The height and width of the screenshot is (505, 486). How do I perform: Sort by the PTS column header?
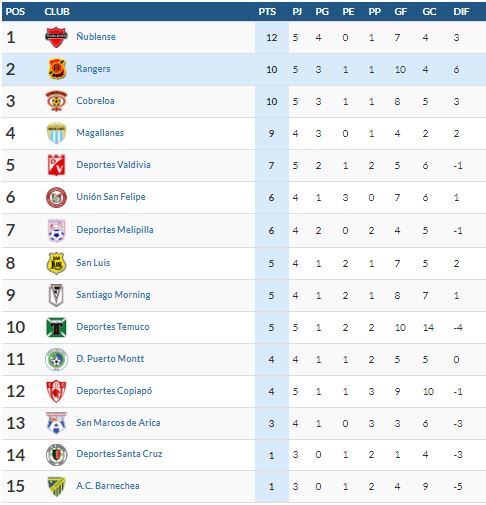click(x=267, y=12)
